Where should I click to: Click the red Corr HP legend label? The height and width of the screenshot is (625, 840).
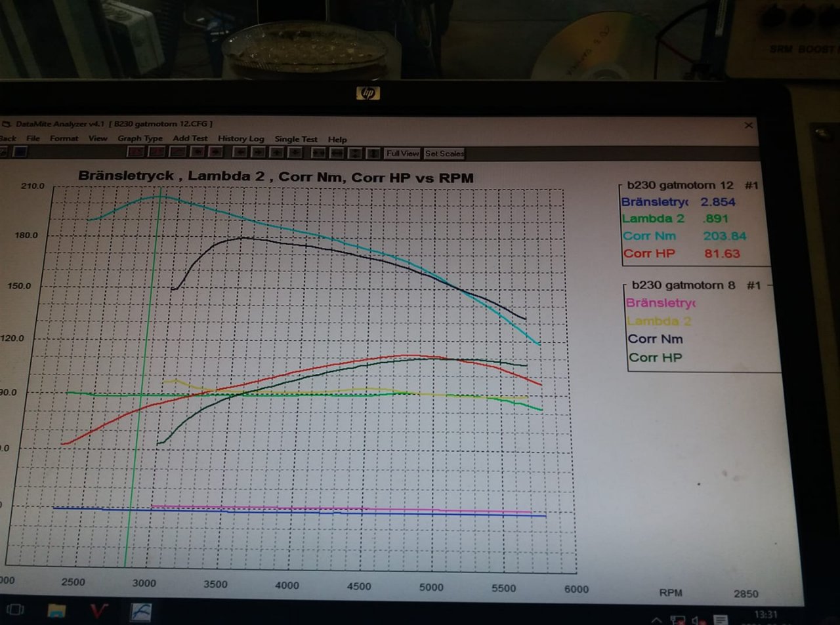point(649,254)
